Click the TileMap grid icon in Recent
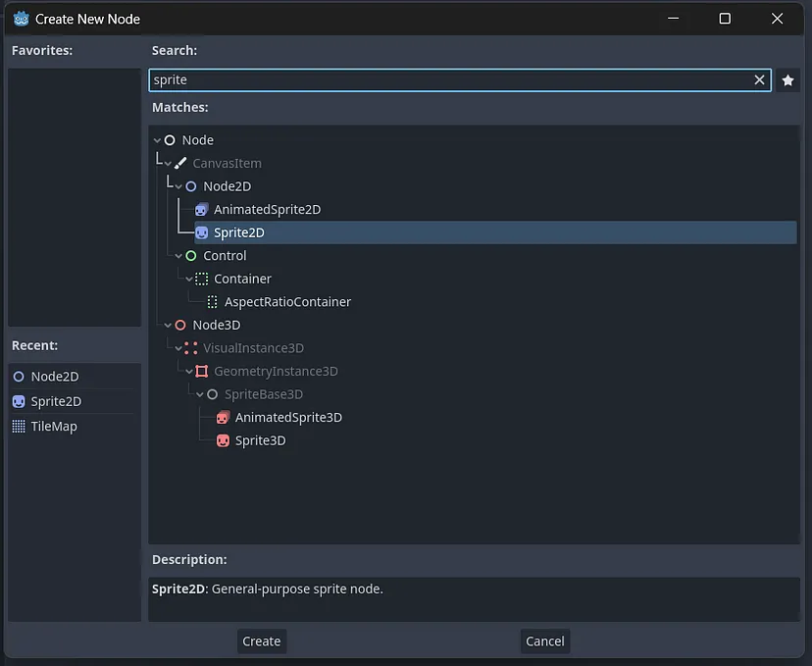812x666 pixels. (19, 427)
